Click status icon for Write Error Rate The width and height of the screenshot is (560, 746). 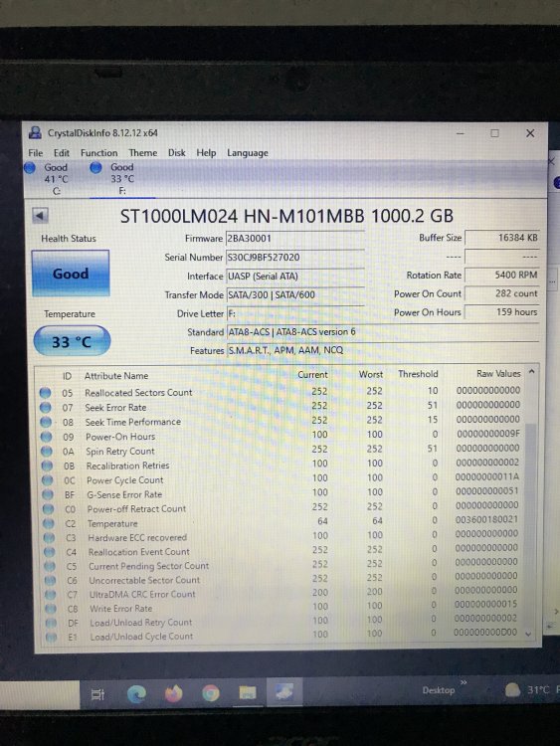click(x=51, y=609)
